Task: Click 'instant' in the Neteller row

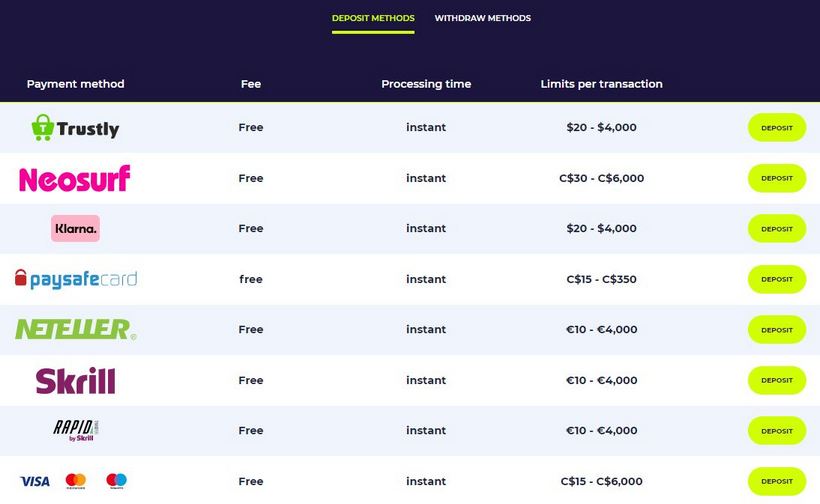Action: pos(426,329)
